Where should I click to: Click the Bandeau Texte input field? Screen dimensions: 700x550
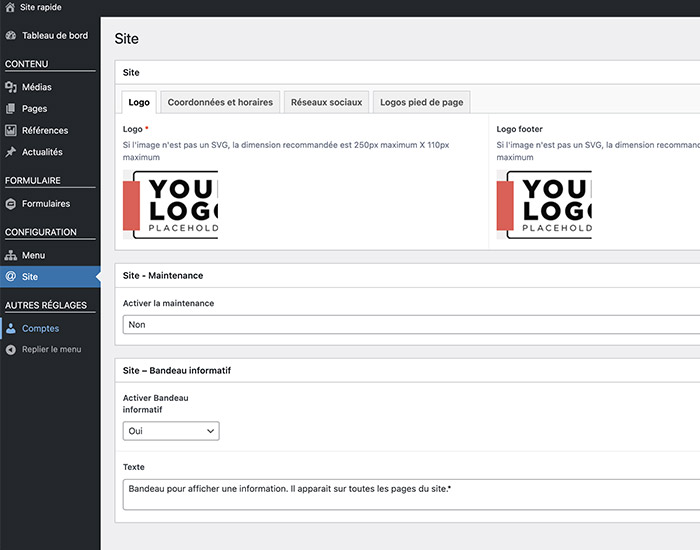coord(410,493)
